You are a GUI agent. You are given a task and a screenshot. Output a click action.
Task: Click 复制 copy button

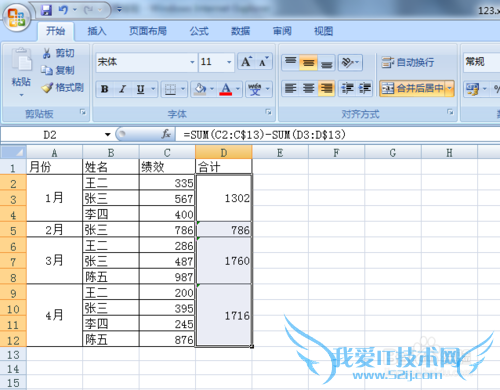[58, 70]
